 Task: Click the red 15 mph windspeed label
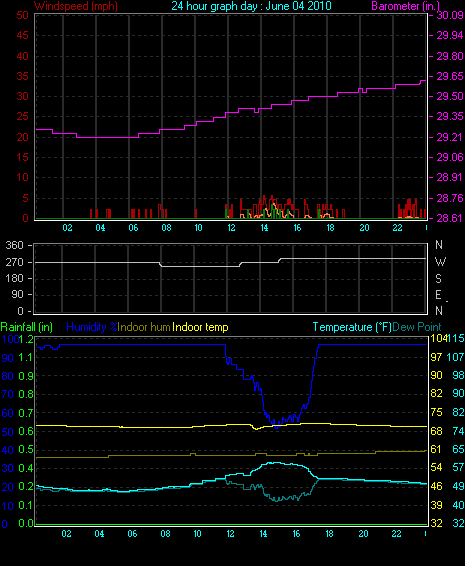[x=22, y=157]
